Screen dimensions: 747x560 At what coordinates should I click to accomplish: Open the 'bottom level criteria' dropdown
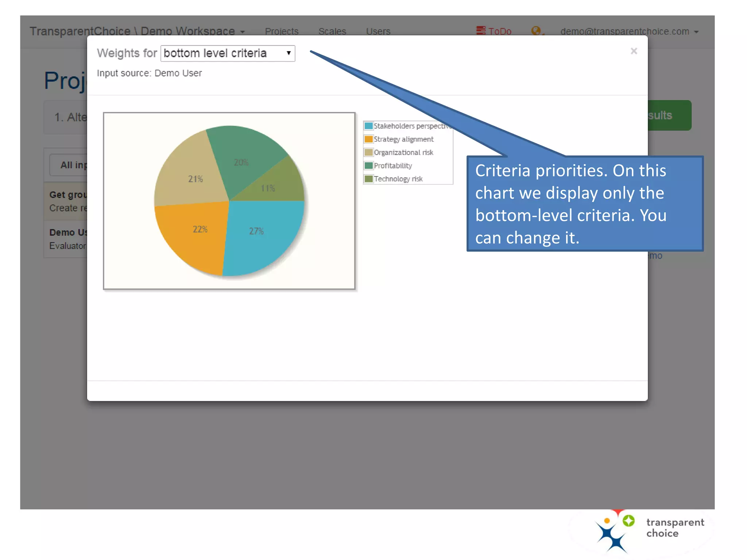(228, 53)
